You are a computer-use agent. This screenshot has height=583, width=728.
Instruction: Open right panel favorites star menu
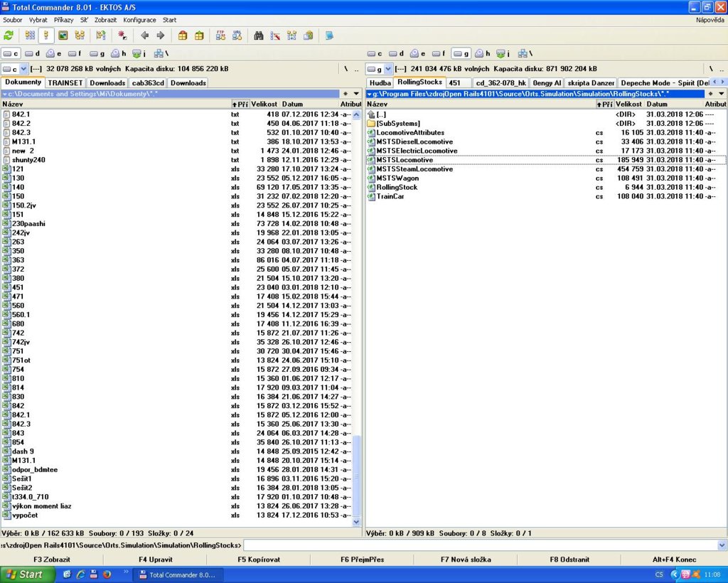click(x=710, y=94)
